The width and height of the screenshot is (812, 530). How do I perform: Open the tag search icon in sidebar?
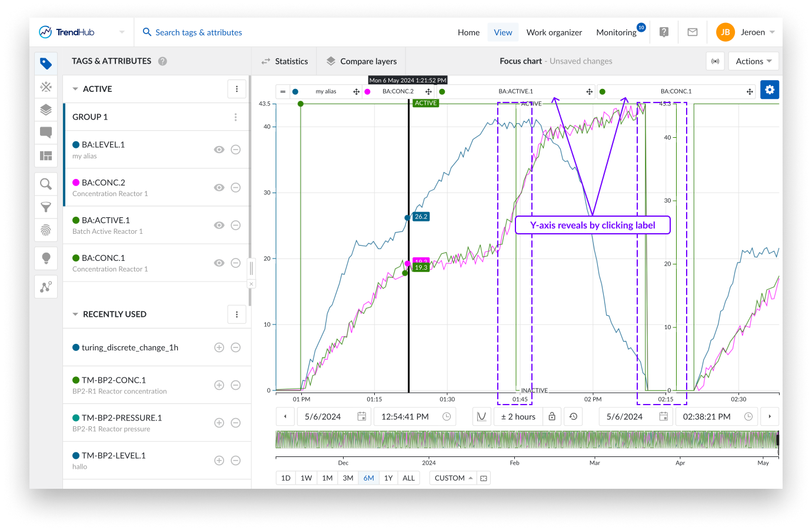[46, 184]
